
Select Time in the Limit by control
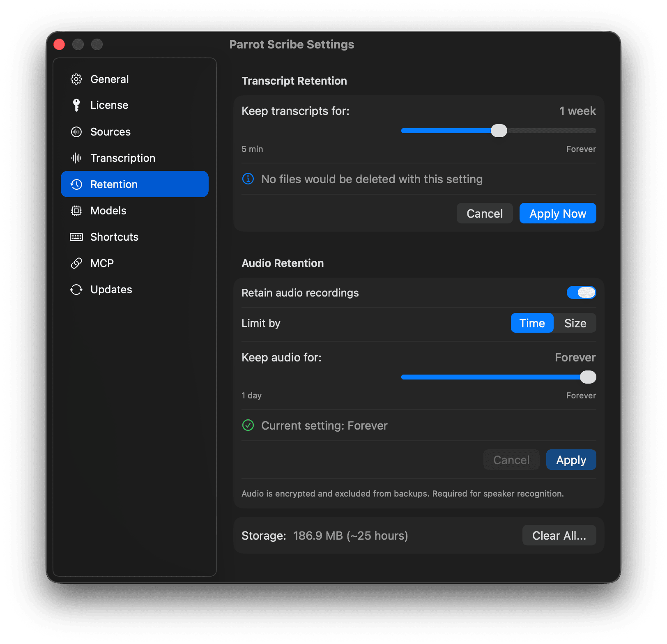point(532,323)
